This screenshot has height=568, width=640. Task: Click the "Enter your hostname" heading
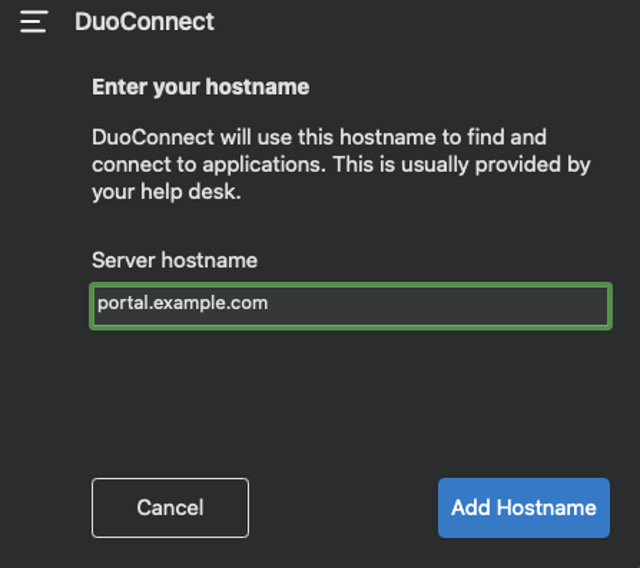tap(200, 87)
